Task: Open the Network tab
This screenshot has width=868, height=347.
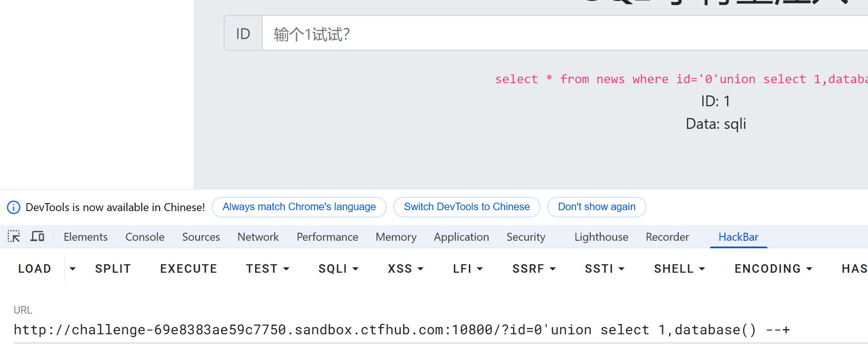Action: (258, 237)
